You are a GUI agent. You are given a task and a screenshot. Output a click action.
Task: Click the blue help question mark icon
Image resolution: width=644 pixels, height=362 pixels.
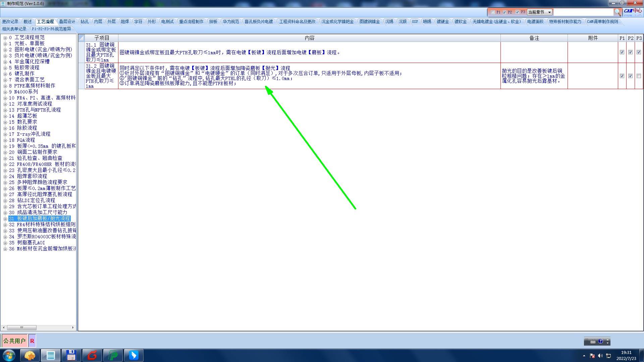[x=600, y=342]
